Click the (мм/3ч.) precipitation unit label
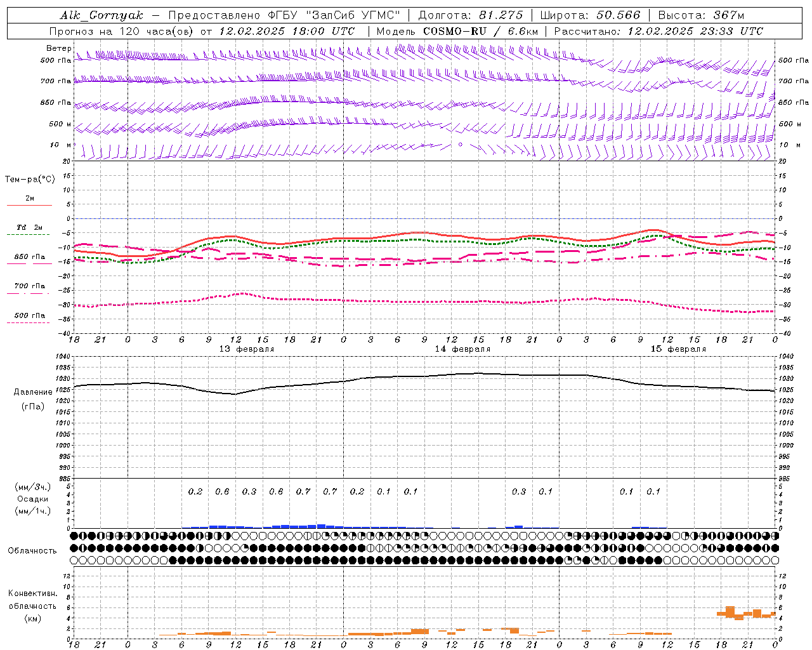Image resolution: width=812 pixels, height=650 pixels. coord(33,487)
